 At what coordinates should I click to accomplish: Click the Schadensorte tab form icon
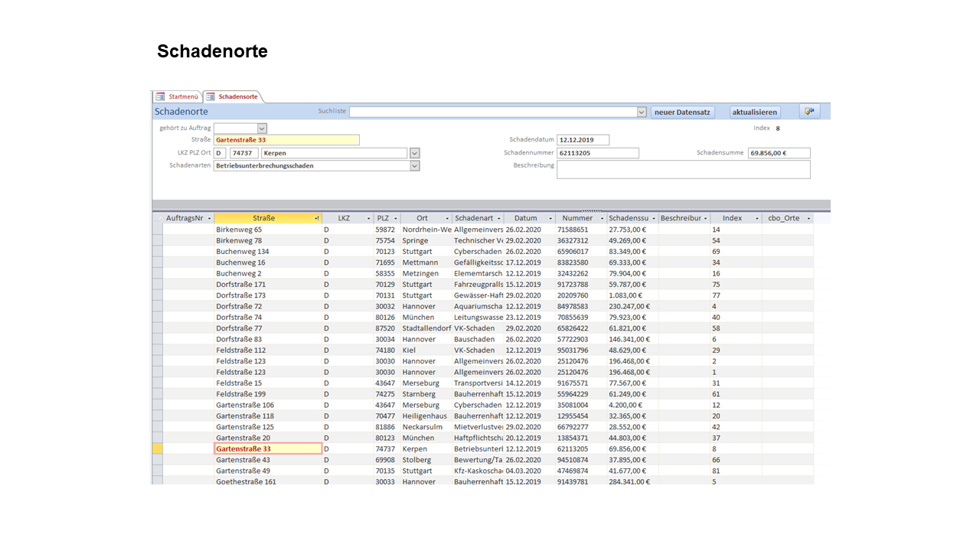pyautogui.click(x=211, y=96)
